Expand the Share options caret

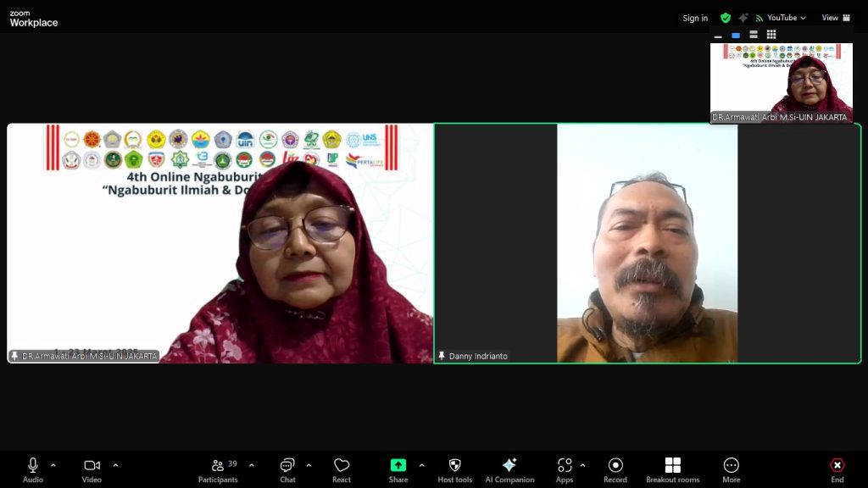click(x=422, y=466)
